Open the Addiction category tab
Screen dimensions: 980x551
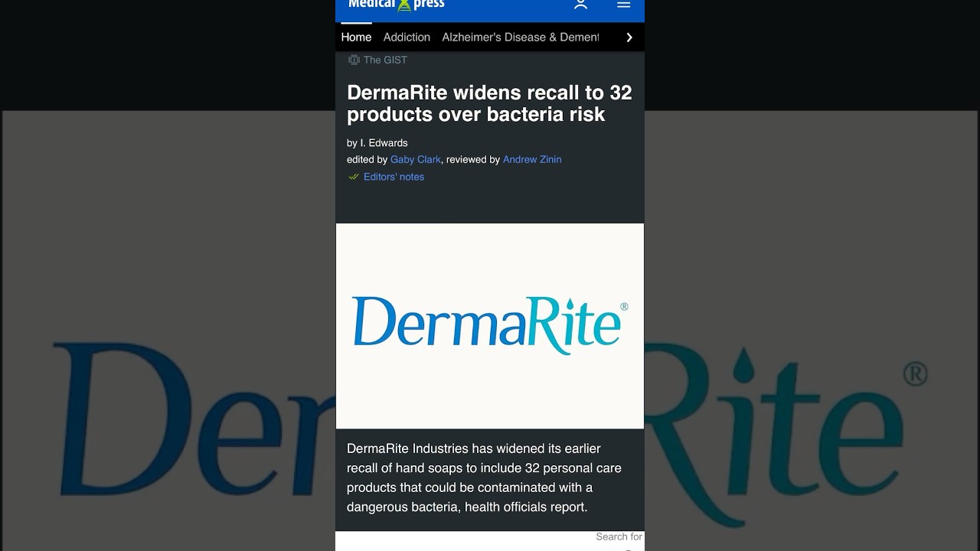(x=407, y=37)
